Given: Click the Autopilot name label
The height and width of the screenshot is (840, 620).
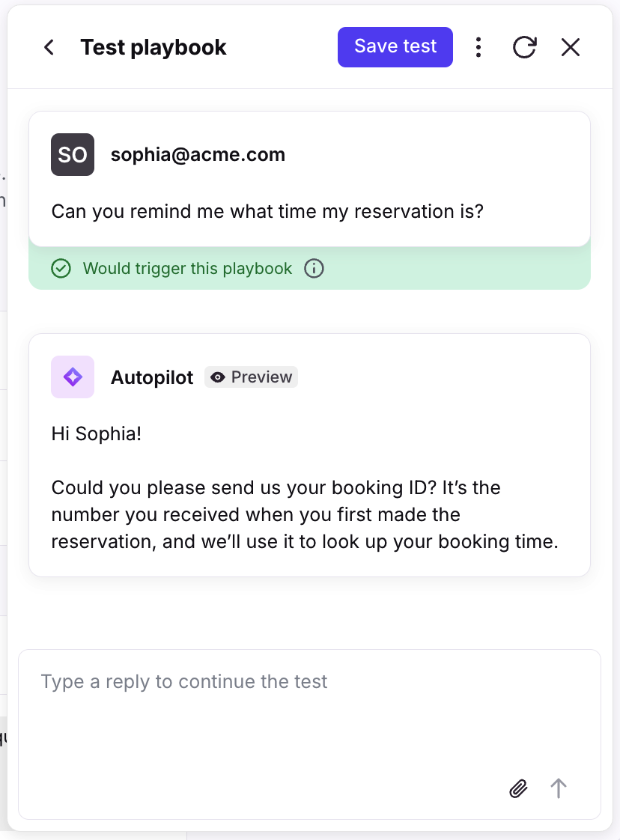Looking at the screenshot, I should coord(152,377).
